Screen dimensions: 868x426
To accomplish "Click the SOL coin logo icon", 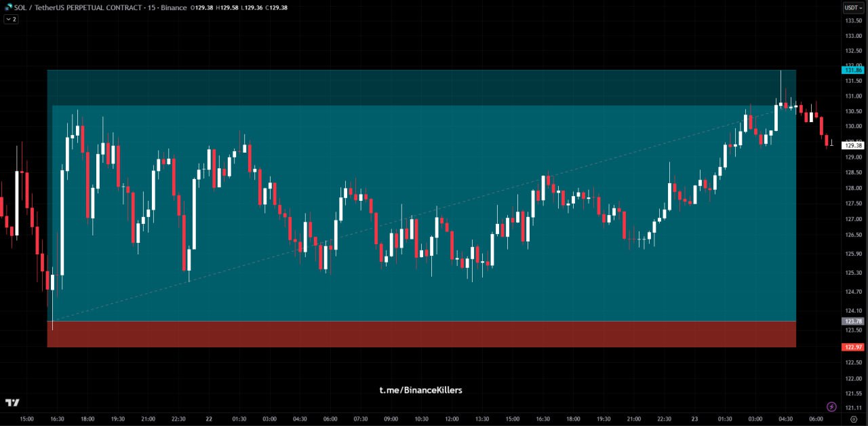I will pos(9,7).
